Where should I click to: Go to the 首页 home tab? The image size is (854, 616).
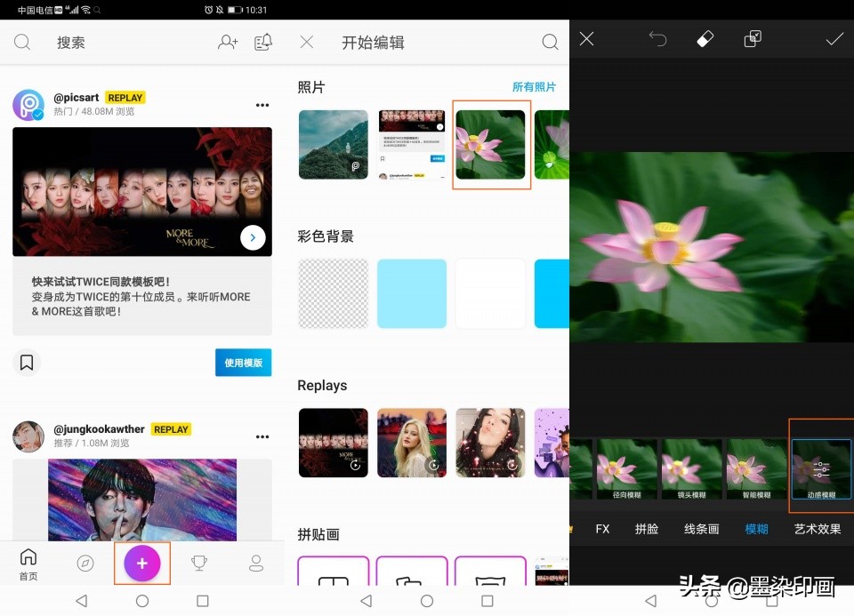point(28,564)
